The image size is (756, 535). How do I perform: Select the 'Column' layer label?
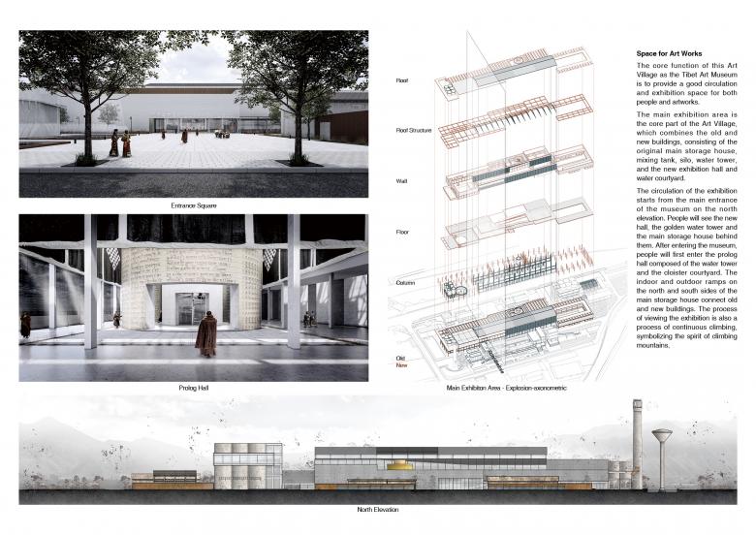pos(405,282)
